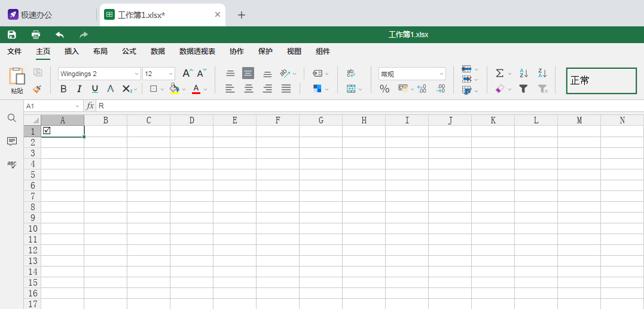Expand the AutoSum dropdown arrow

click(509, 74)
